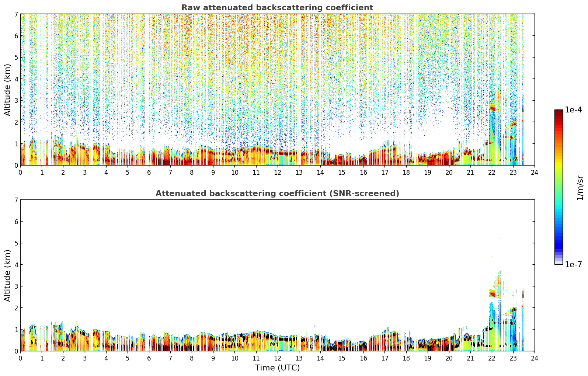Click the 7 km altitude tick of the top plot
The image size is (588, 376).
(16, 14)
